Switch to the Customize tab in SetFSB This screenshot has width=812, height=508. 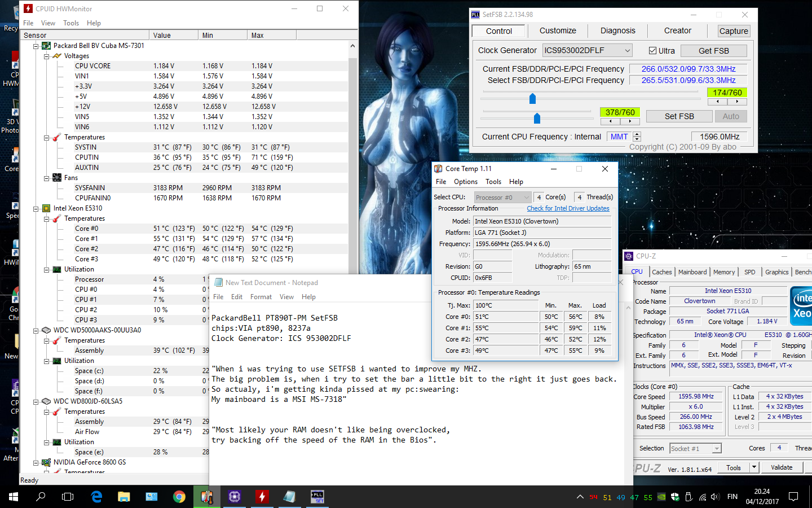[x=558, y=30]
